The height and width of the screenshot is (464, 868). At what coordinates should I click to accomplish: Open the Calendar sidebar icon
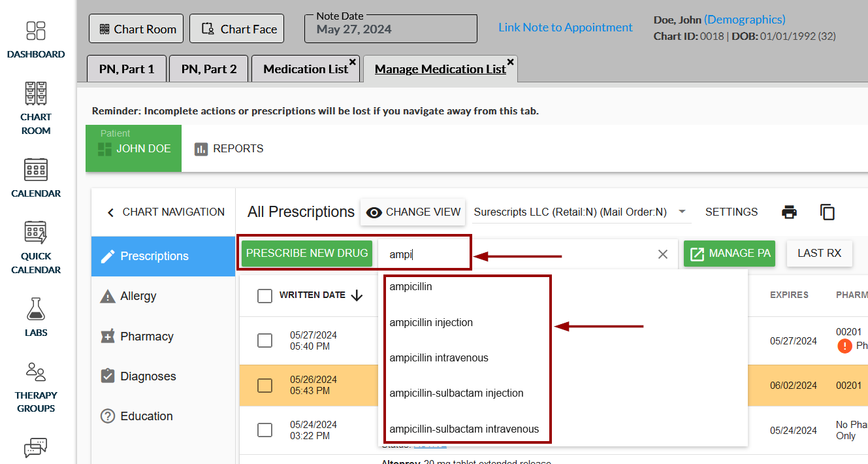[36, 170]
